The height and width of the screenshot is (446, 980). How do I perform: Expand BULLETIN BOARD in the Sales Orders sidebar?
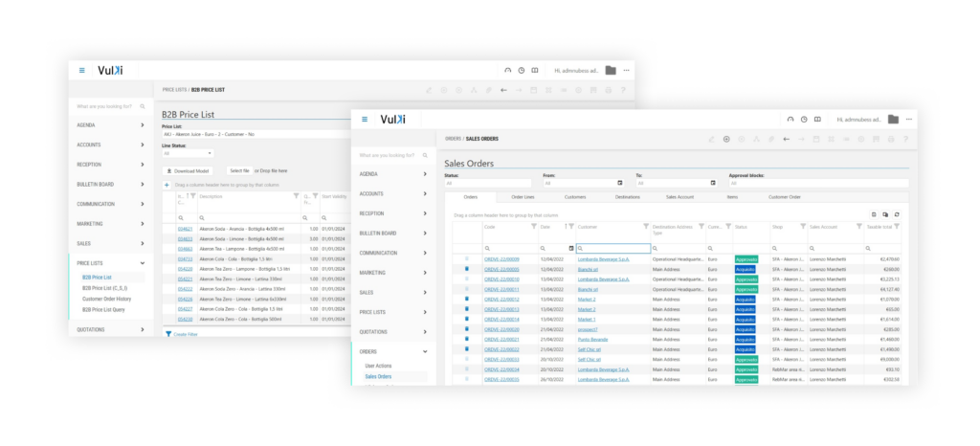[425, 233]
